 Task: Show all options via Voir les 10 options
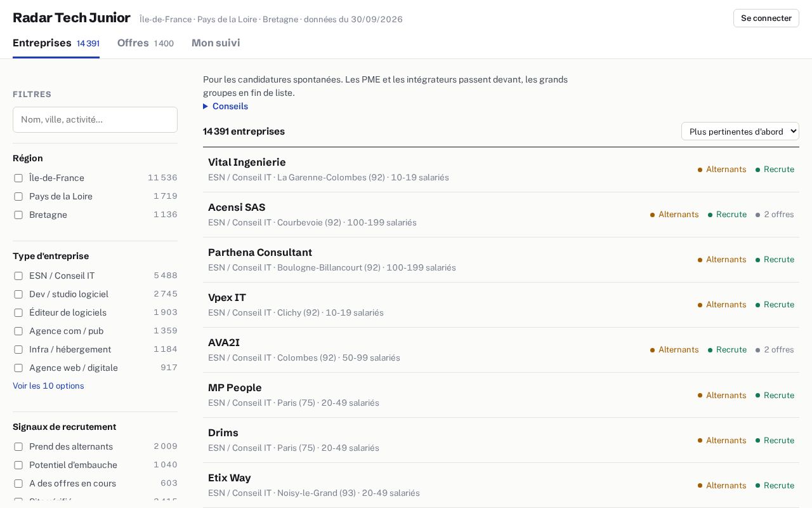tap(48, 385)
